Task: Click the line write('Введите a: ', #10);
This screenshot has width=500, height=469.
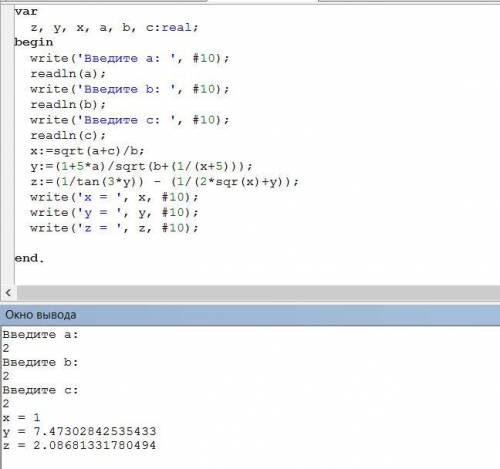Action: [130, 58]
